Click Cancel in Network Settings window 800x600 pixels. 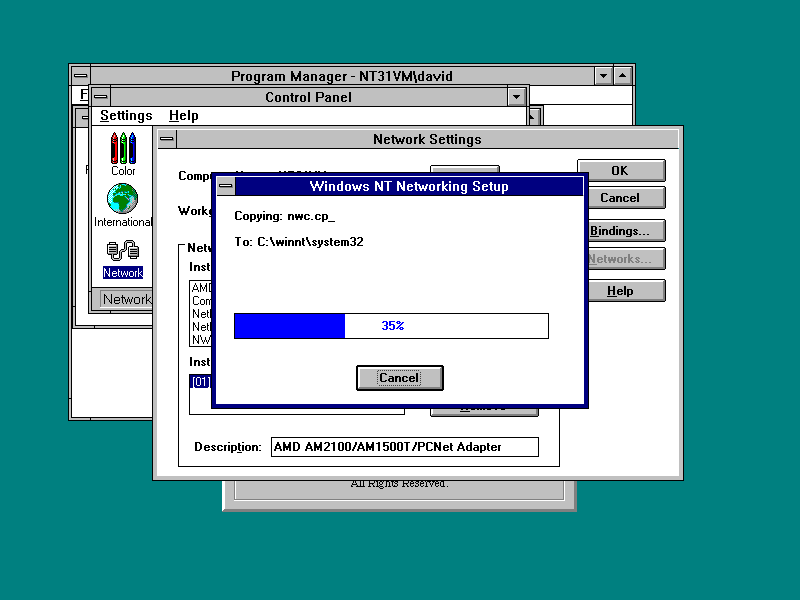point(627,198)
